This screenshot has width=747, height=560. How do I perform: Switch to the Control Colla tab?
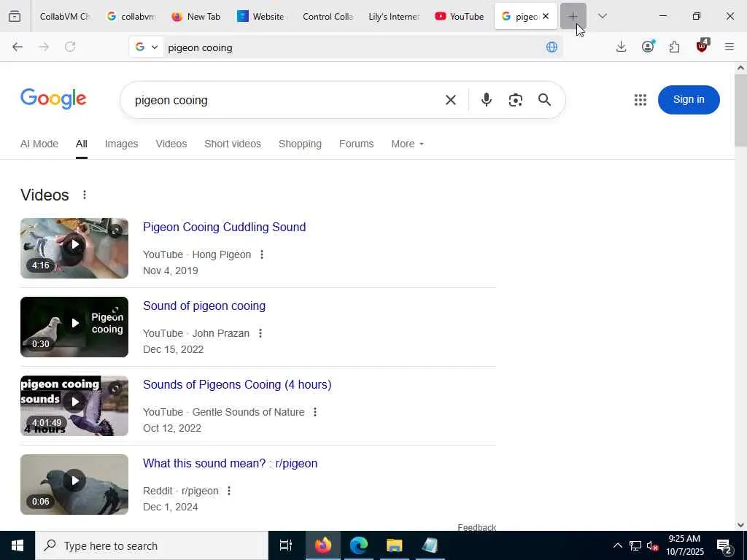click(x=328, y=17)
